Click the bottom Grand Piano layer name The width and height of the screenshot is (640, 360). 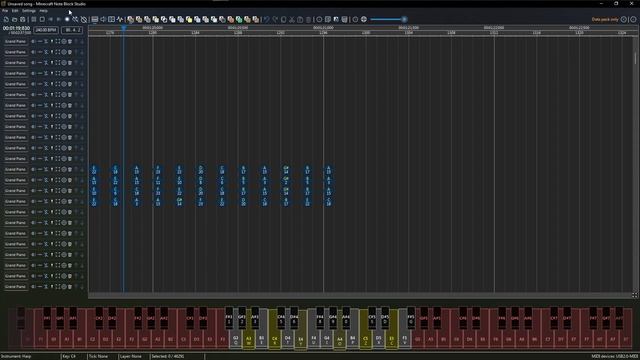pos(15,287)
